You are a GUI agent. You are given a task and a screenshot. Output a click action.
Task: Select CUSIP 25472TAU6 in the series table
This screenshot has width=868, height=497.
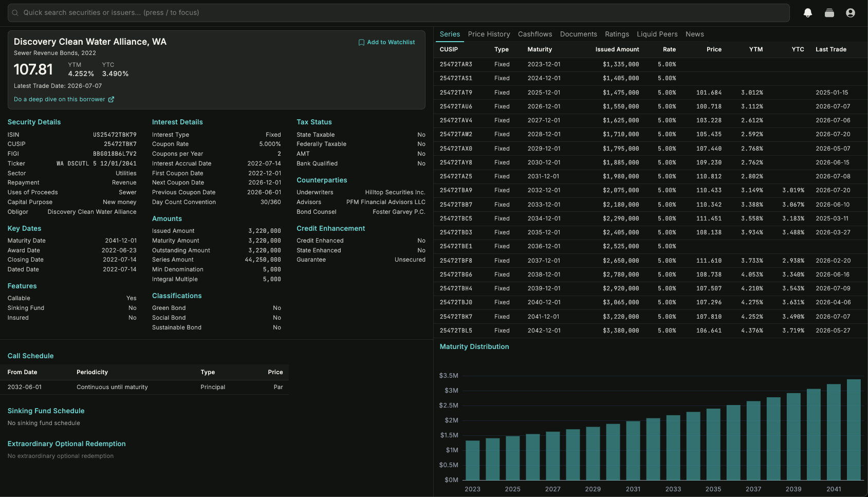[456, 106]
